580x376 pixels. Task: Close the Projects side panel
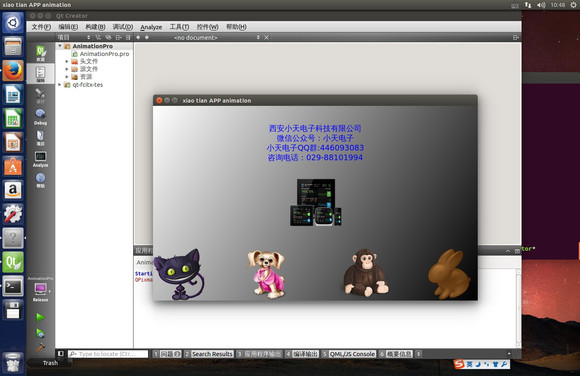click(x=128, y=37)
